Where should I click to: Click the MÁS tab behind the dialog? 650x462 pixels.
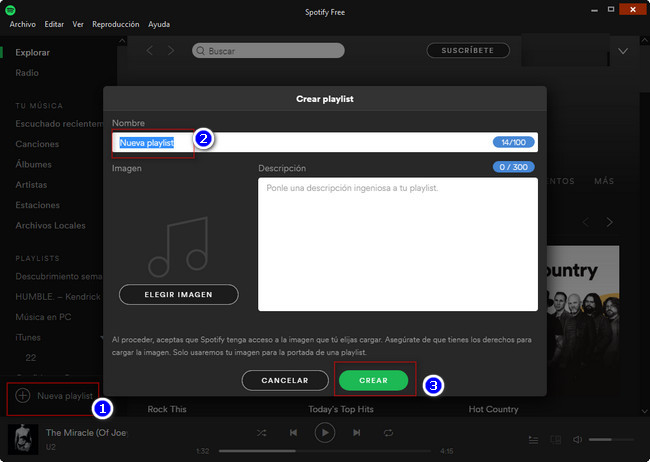coord(604,181)
